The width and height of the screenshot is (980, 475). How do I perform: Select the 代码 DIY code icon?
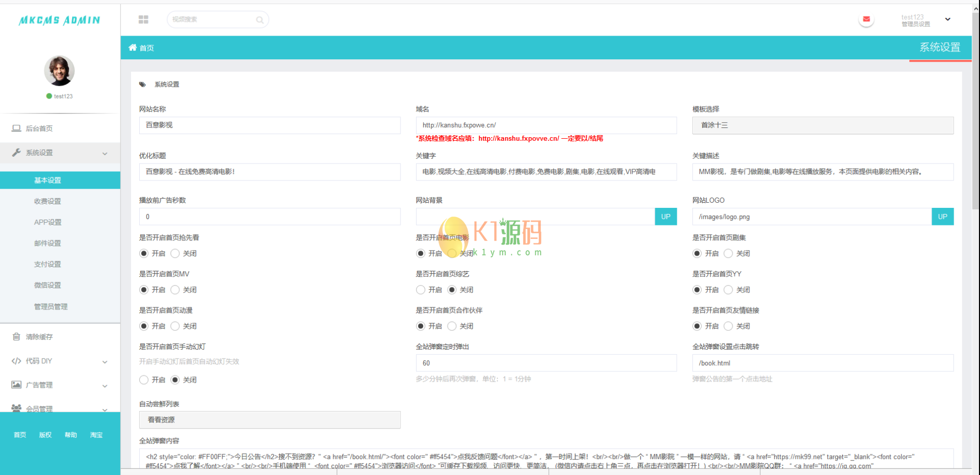click(16, 361)
